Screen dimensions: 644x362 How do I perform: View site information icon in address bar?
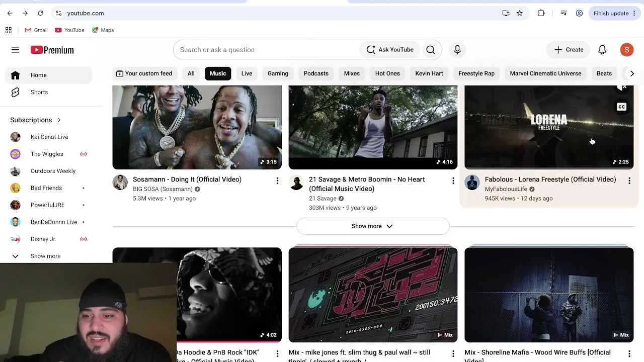(x=58, y=13)
